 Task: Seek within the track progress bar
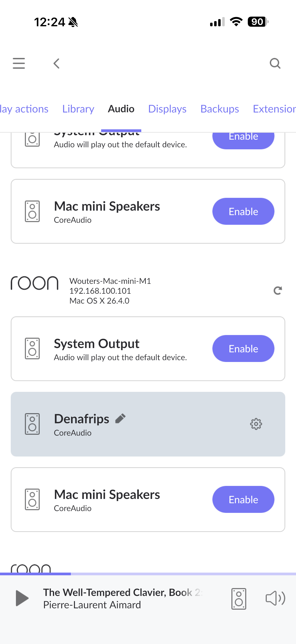148,574
